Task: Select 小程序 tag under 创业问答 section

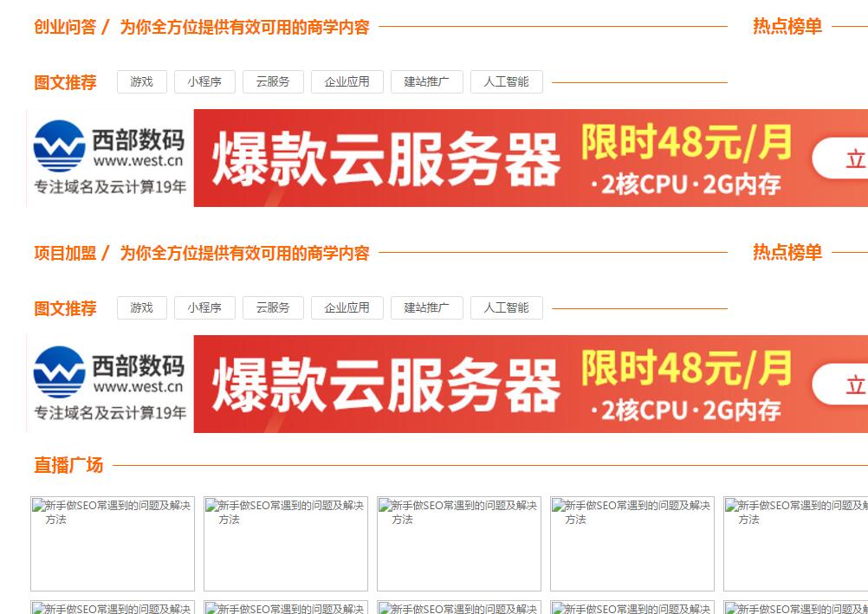Action: coord(204,82)
